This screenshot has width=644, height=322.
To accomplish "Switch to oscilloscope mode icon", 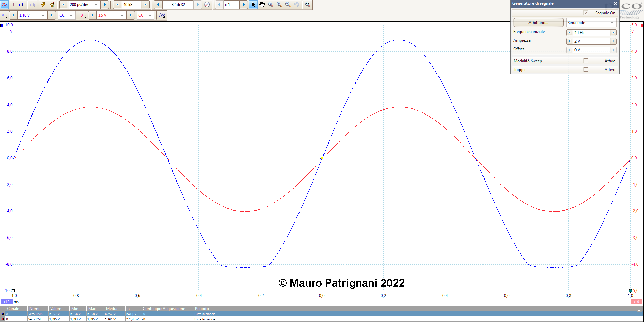I will pos(4,5).
